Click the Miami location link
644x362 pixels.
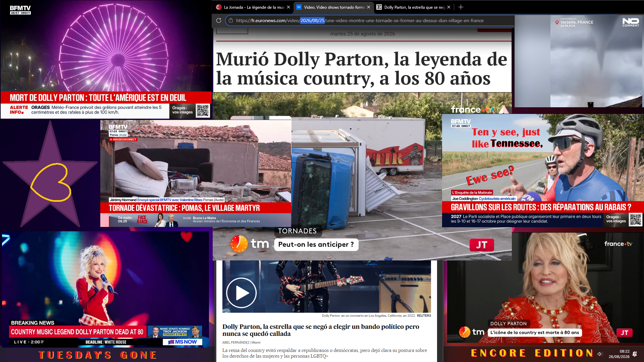[x=256, y=342]
